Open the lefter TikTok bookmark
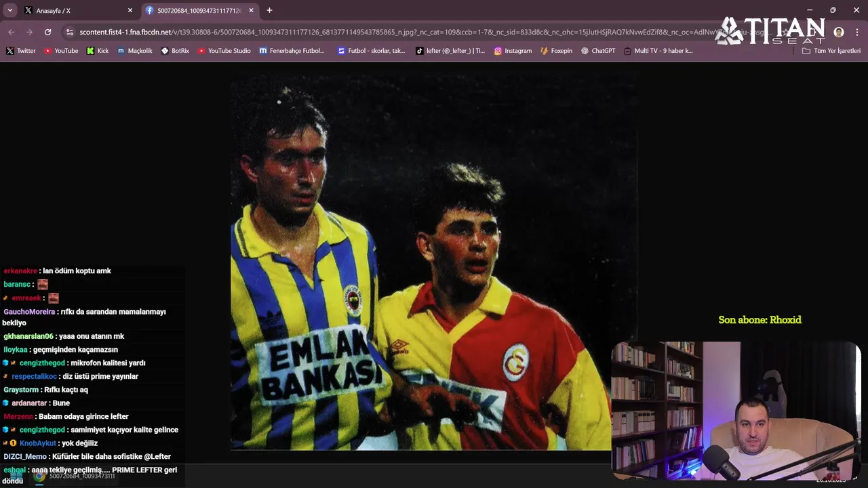The height and width of the screenshot is (488, 868). (450, 51)
